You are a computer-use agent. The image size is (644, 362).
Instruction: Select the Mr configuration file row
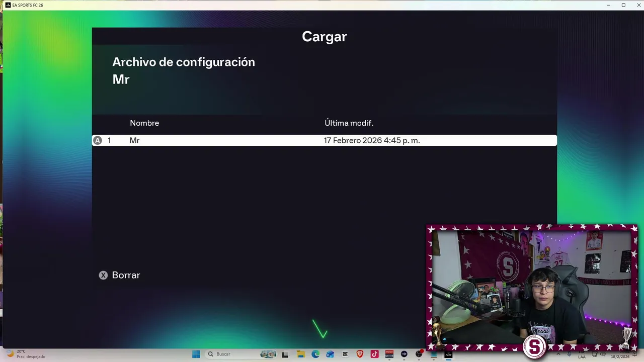click(325, 140)
